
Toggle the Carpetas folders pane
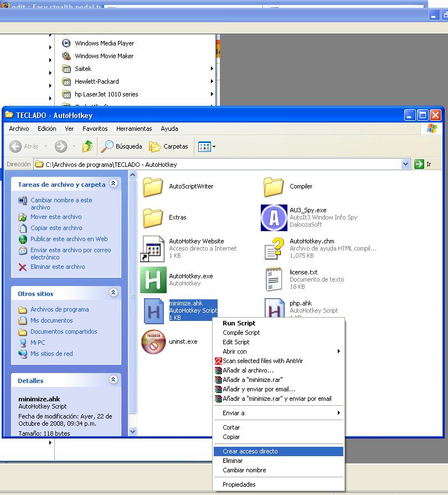coord(168,146)
